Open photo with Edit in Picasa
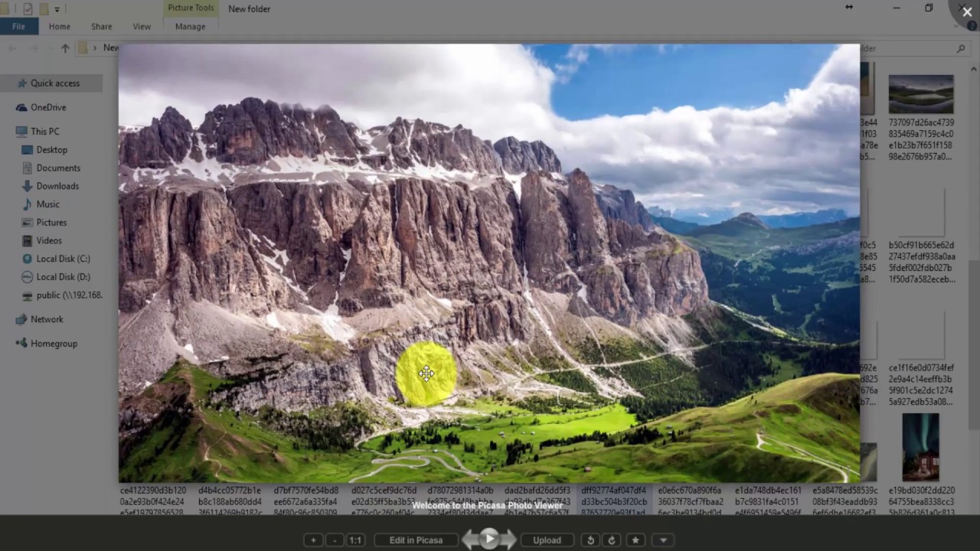 (416, 540)
